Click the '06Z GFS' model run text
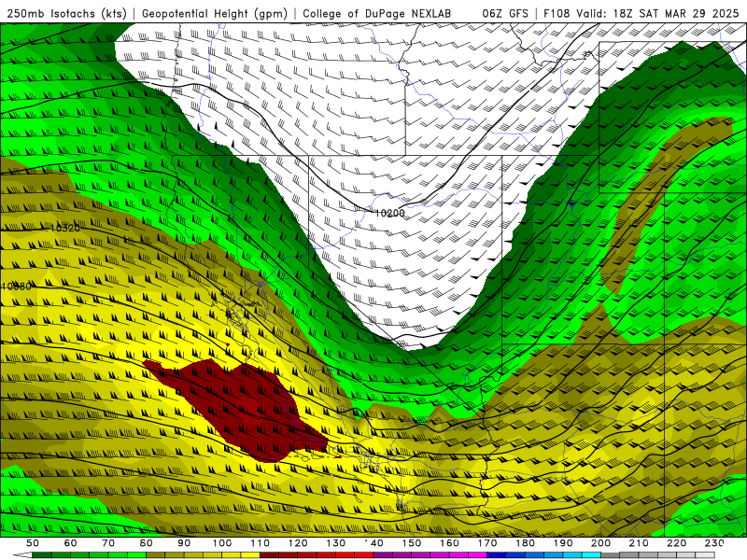The width and height of the screenshot is (747, 560). tap(505, 14)
